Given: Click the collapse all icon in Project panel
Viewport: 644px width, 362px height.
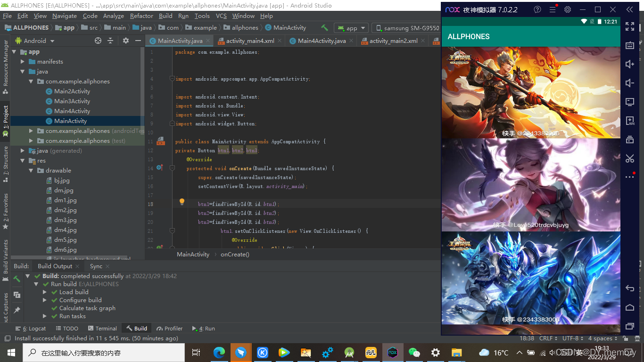Looking at the screenshot, I should pyautogui.click(x=110, y=41).
